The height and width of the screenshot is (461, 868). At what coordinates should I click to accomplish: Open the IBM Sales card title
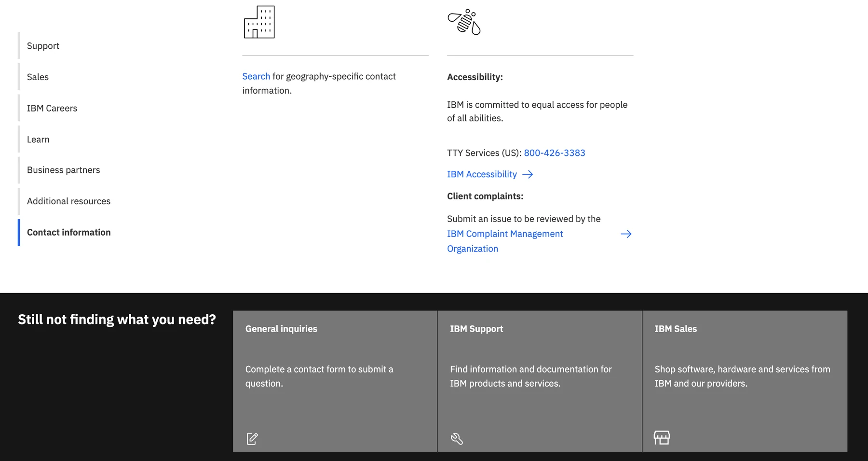[676, 329]
